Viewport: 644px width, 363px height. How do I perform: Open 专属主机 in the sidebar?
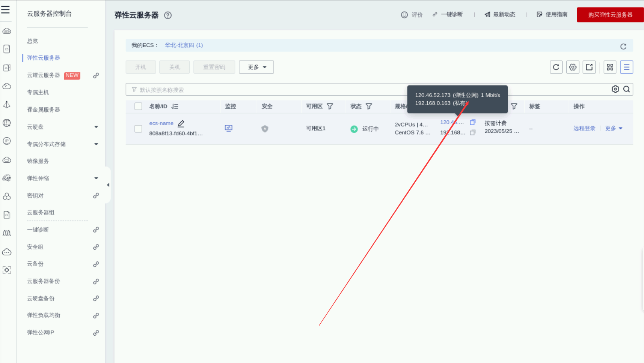38,92
